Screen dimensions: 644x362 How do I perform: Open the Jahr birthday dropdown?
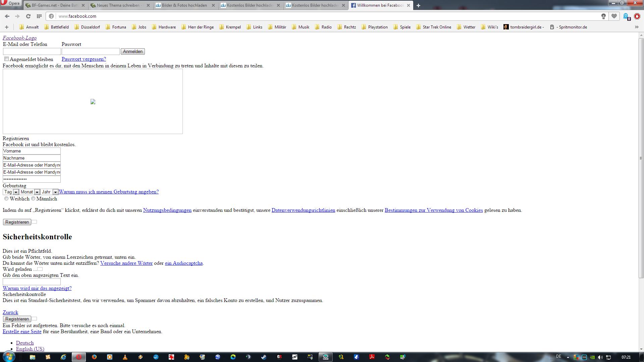(x=50, y=192)
